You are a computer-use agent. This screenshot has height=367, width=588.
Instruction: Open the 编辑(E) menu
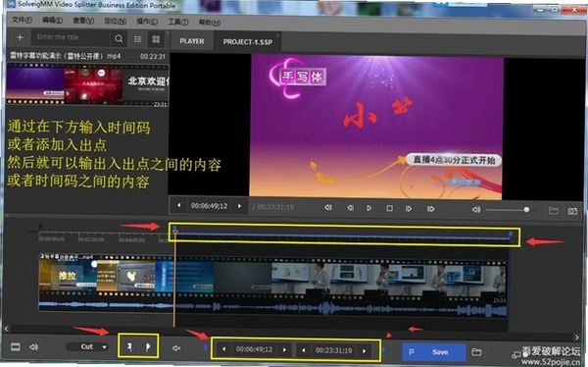point(52,21)
